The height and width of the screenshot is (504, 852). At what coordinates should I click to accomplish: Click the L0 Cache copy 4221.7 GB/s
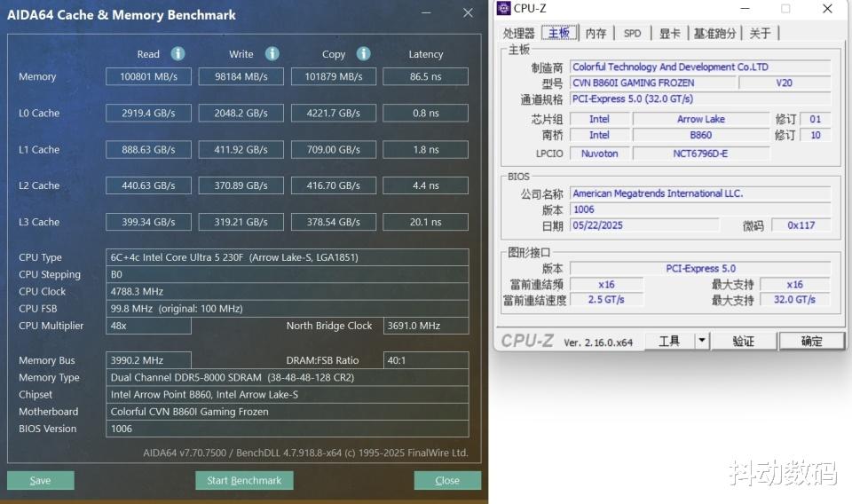334,113
